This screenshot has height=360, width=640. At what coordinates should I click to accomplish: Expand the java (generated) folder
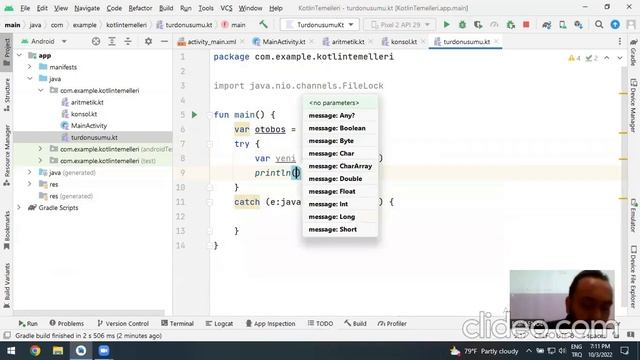(x=30, y=173)
